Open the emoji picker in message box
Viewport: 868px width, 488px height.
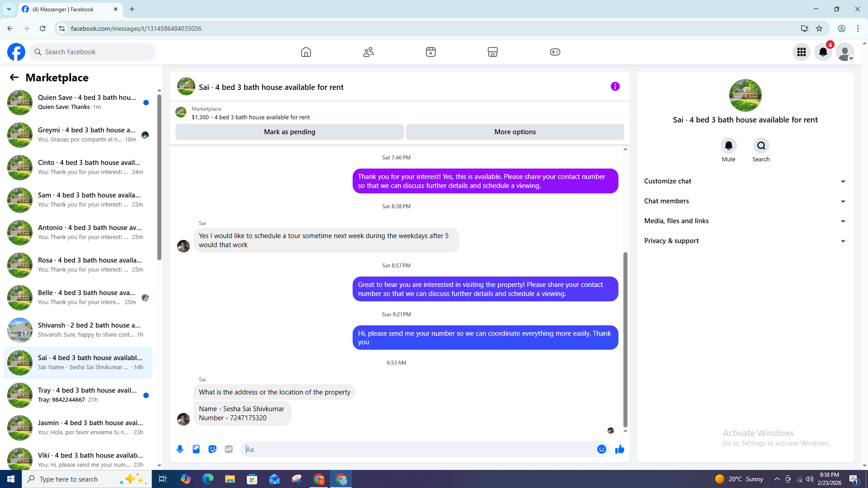pyautogui.click(x=601, y=449)
